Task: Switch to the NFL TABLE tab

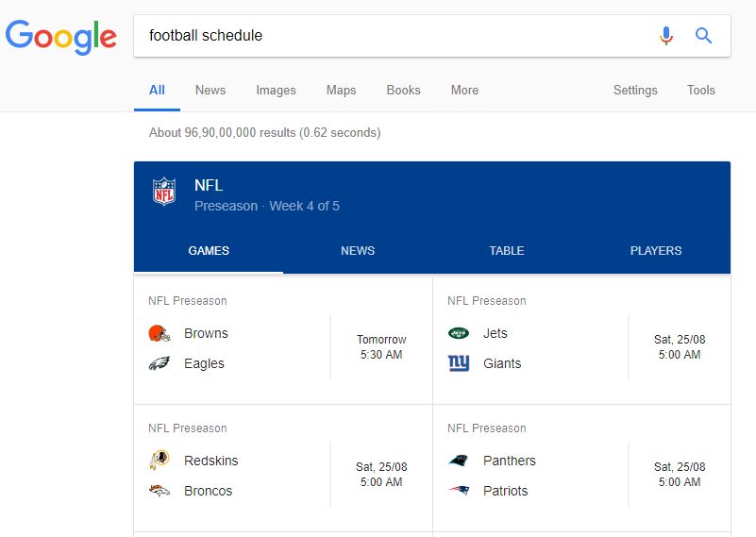Action: point(507,251)
